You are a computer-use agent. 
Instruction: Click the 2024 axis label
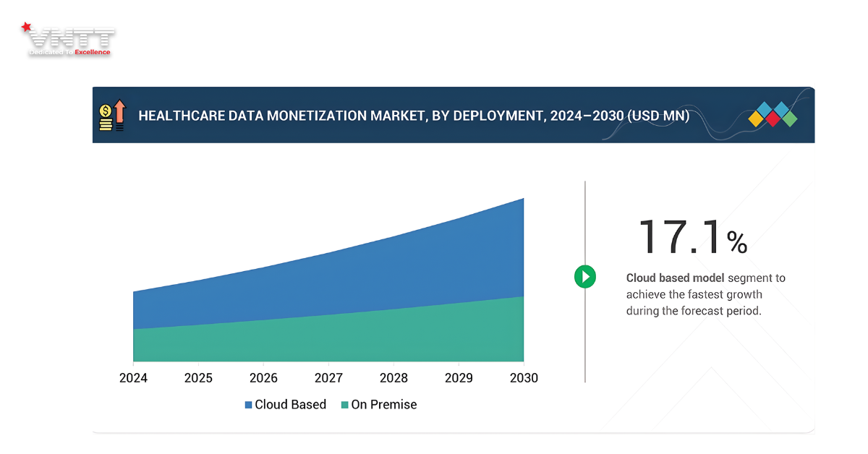[133, 378]
